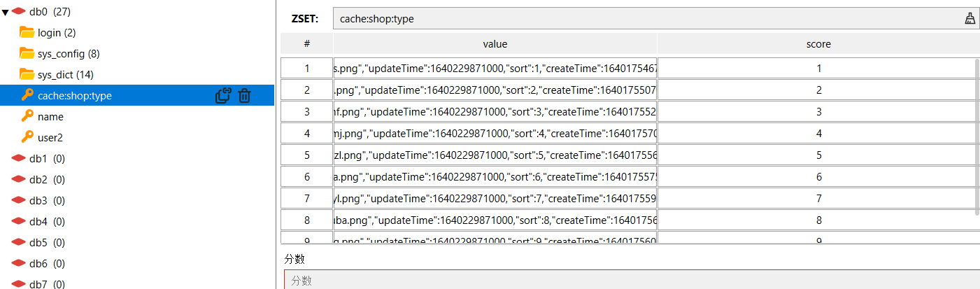Click the key icon beside name
This screenshot has width=980, height=289.
[27, 116]
